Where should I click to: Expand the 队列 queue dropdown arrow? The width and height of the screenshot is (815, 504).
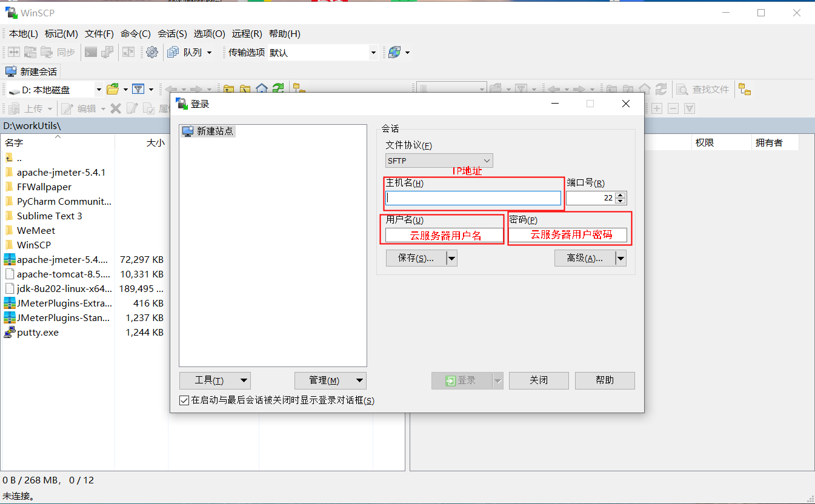(210, 53)
